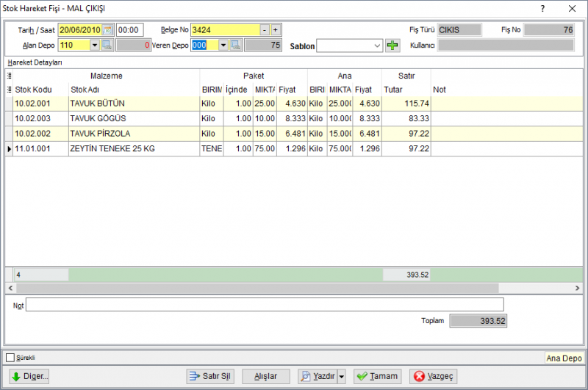The height and width of the screenshot is (390, 588).
Task: Open the date calendar picker icon
Action: [x=108, y=30]
